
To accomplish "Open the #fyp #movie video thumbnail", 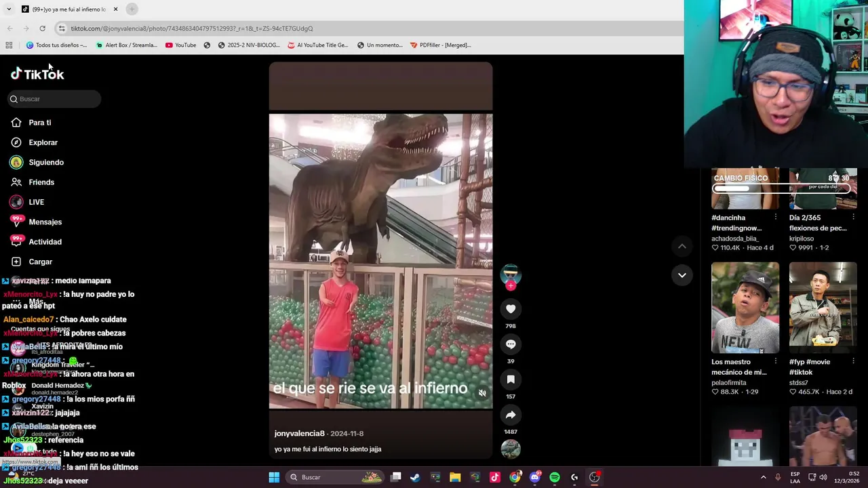I will tap(823, 308).
